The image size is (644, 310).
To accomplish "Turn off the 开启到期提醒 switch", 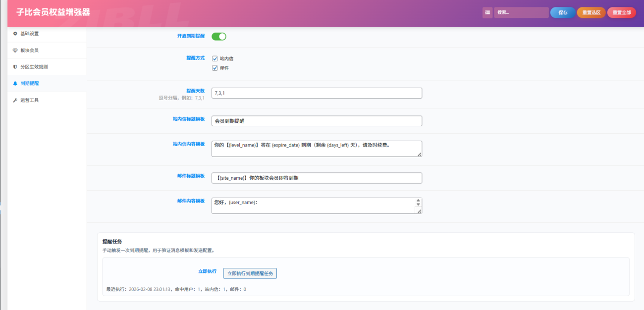I will [219, 36].
